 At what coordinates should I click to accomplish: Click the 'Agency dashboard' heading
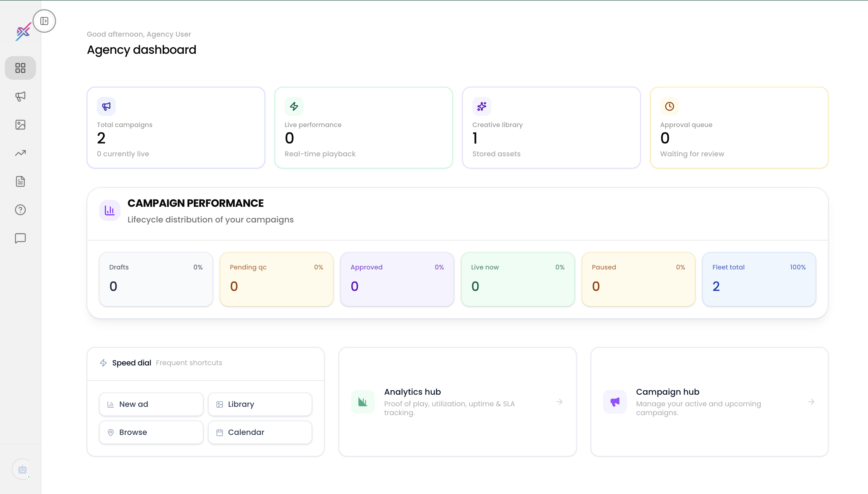142,50
